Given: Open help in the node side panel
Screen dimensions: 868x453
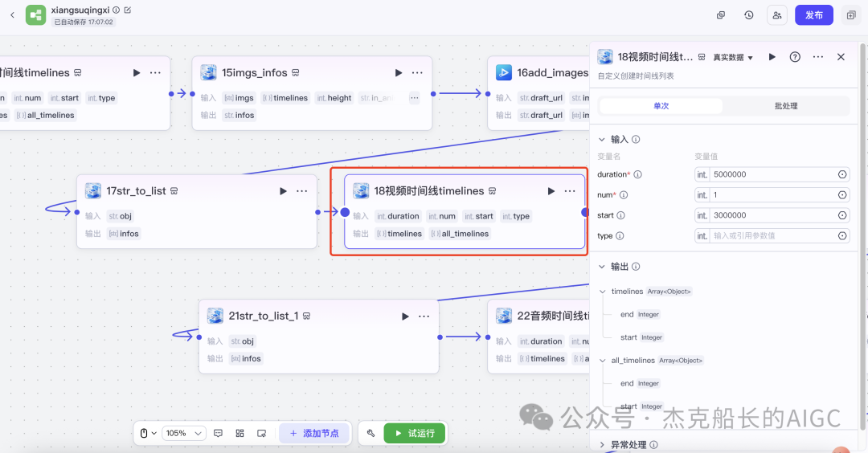Looking at the screenshot, I should [x=795, y=57].
